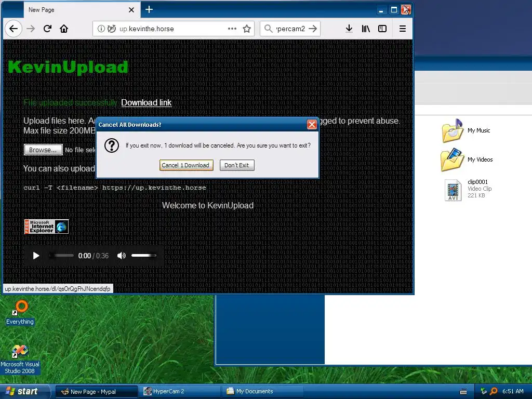Click the KevinUpload heading
The image size is (532, 399).
click(68, 67)
